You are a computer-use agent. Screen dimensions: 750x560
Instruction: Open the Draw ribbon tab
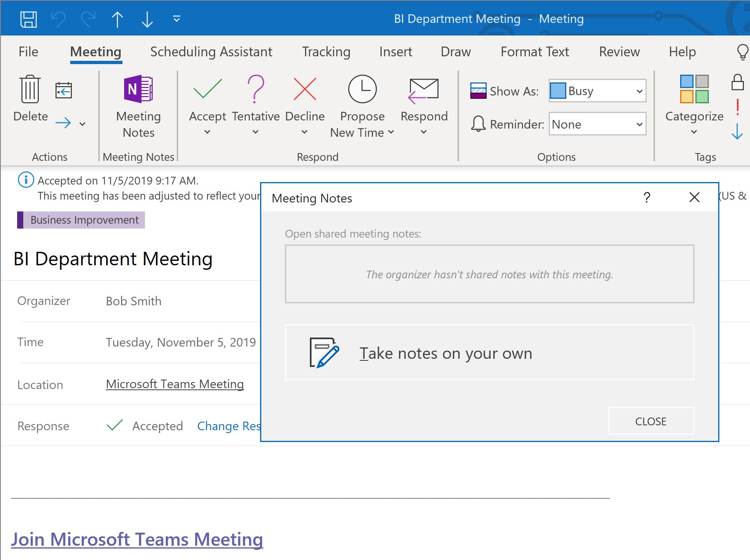tap(456, 52)
